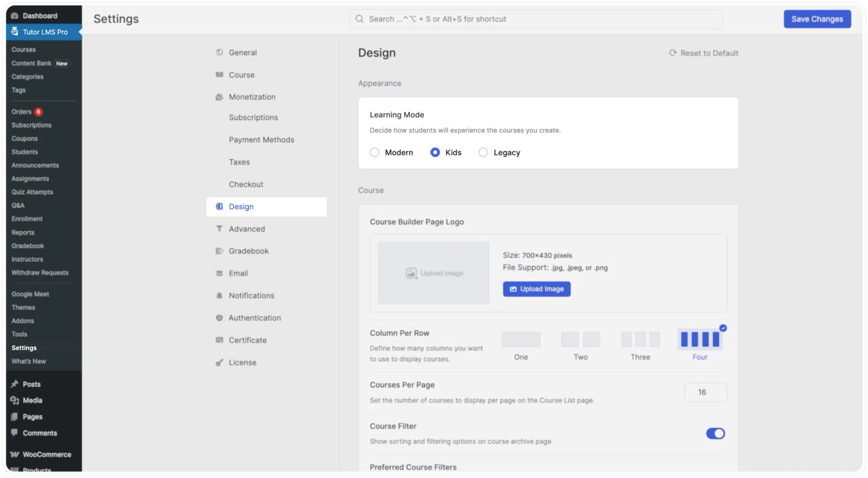Click the Monetization icon in settings nav
The height and width of the screenshot is (478, 868).
click(219, 97)
